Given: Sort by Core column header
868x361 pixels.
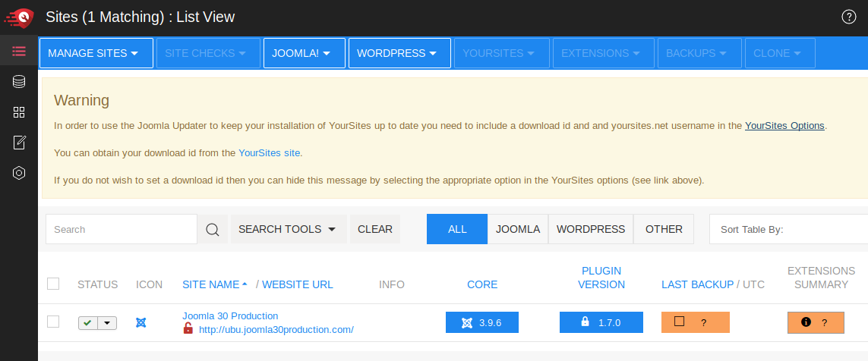Looking at the screenshot, I should (482, 284).
